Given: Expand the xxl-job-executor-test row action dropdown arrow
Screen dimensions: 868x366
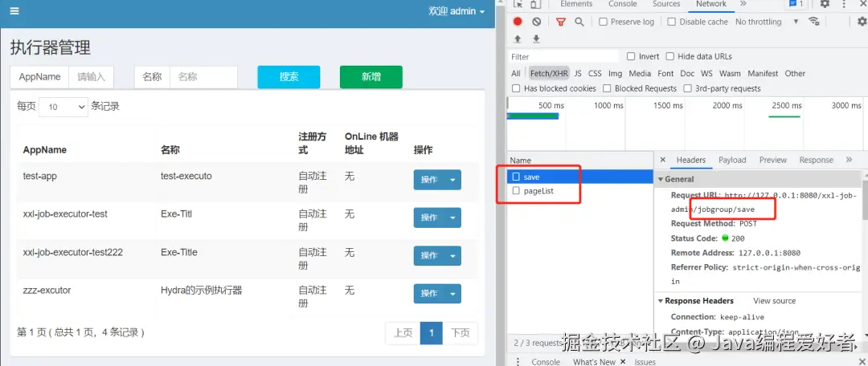Looking at the screenshot, I should (x=452, y=218).
